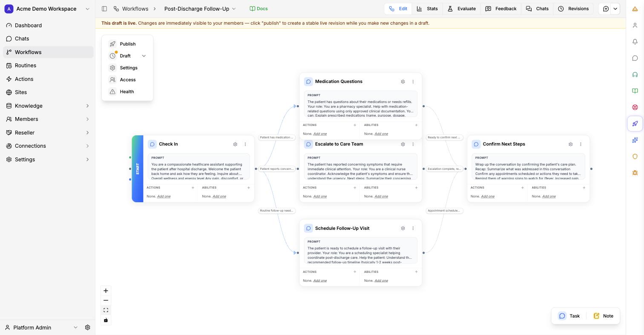The height and width of the screenshot is (335, 644).
Task: Open more options on Escalate to Care Team
Action: coord(413,144)
